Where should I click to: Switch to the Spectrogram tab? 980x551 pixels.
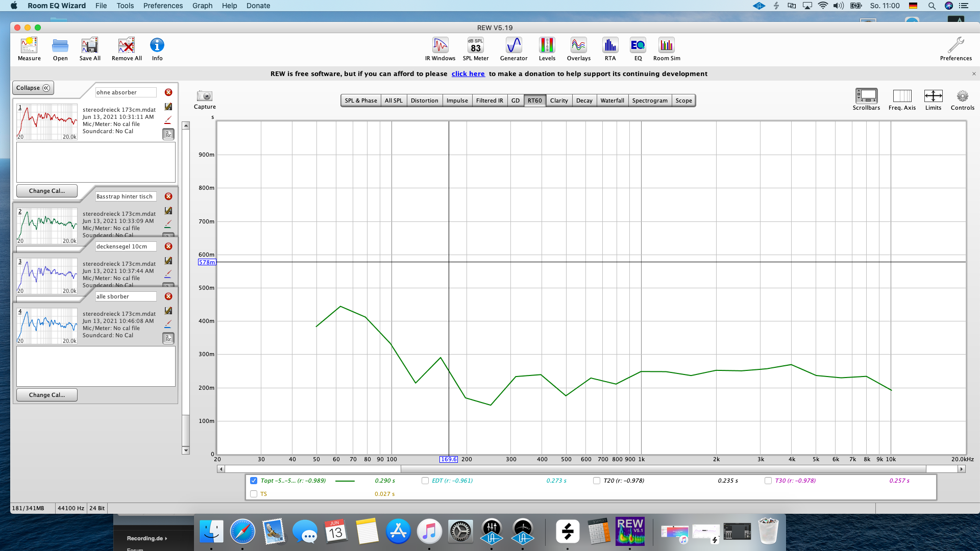[650, 101]
